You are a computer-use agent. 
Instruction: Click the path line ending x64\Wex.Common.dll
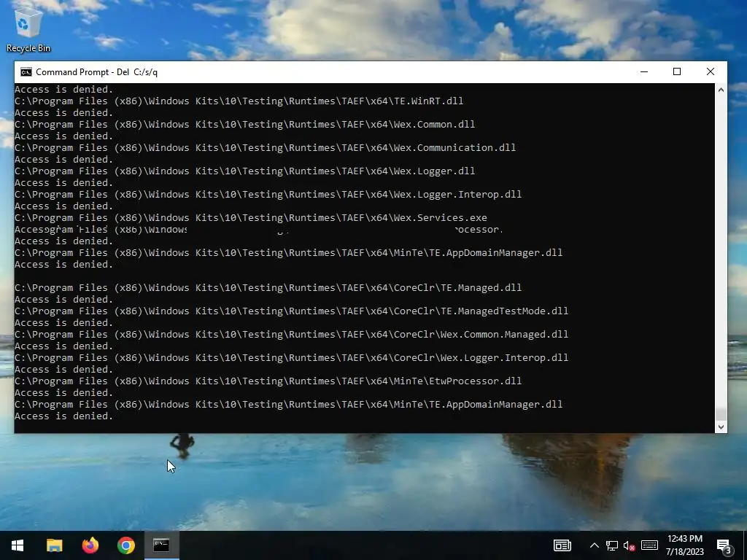click(244, 124)
